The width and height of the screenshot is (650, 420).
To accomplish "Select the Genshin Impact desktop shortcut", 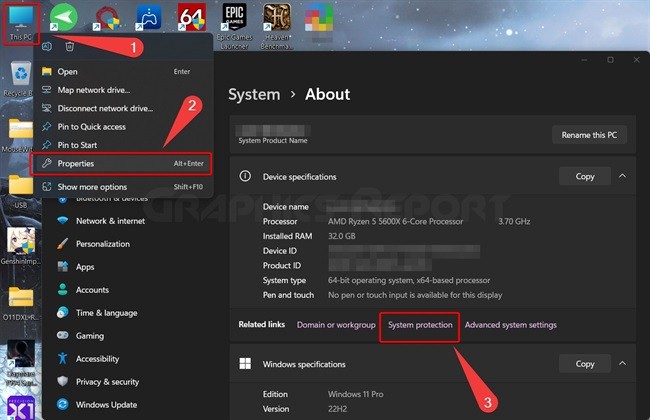I will (20, 246).
